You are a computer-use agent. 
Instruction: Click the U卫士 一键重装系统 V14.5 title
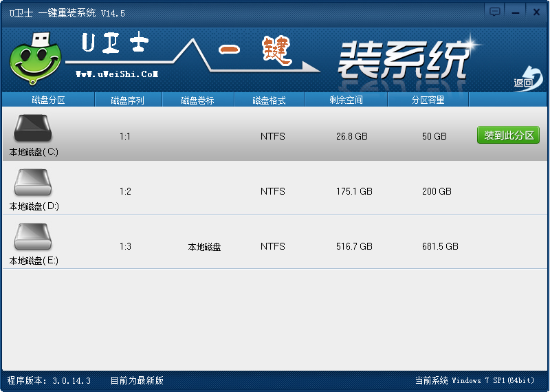pyautogui.click(x=67, y=13)
